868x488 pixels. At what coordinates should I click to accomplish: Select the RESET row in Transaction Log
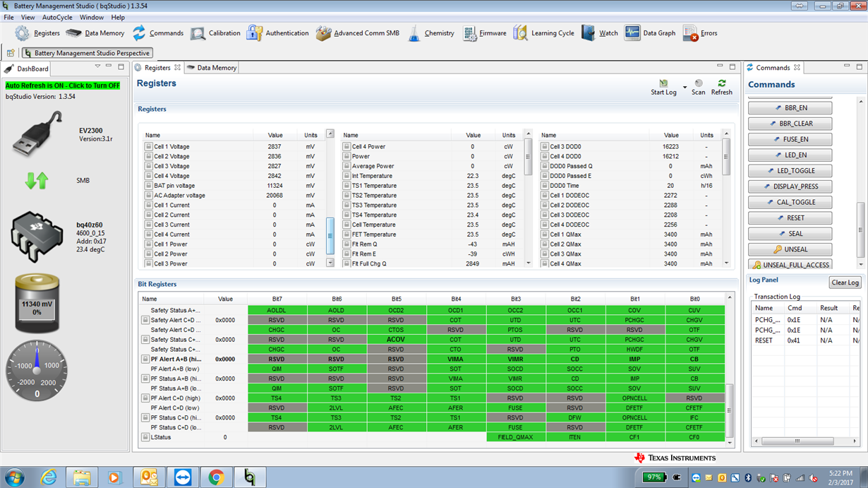[804, 340]
